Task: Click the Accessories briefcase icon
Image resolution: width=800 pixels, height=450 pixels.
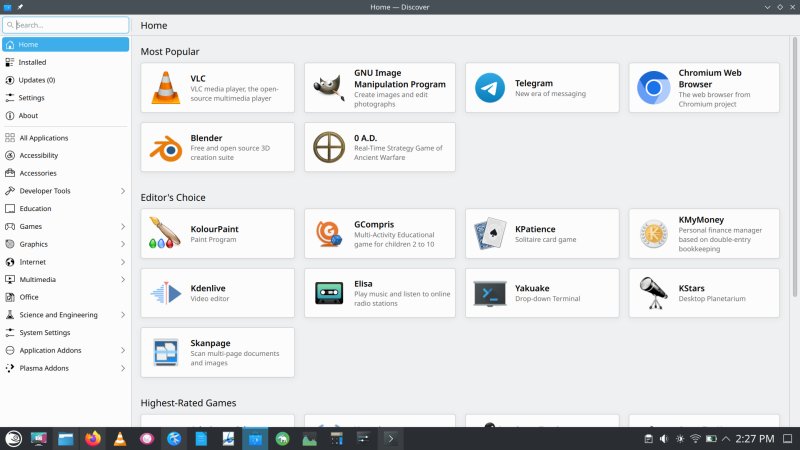Action: click(10, 173)
